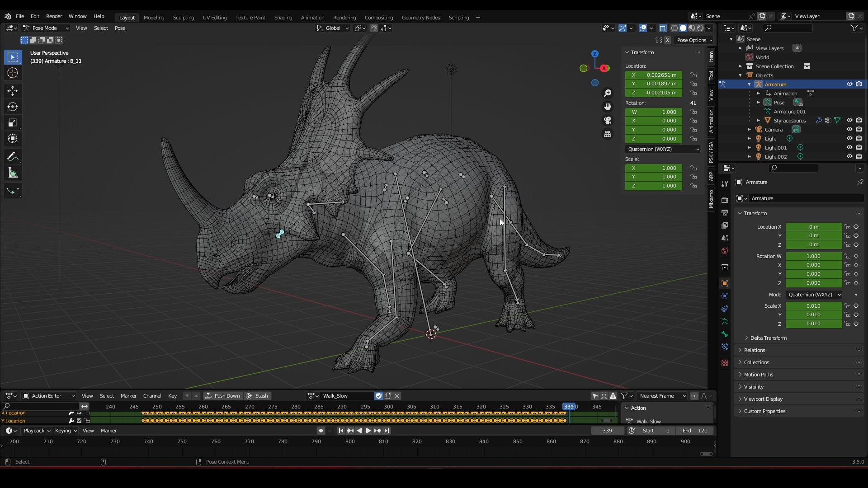Hide the Camera via eye icon
Viewport: 868px width, 488px height.
coord(849,129)
